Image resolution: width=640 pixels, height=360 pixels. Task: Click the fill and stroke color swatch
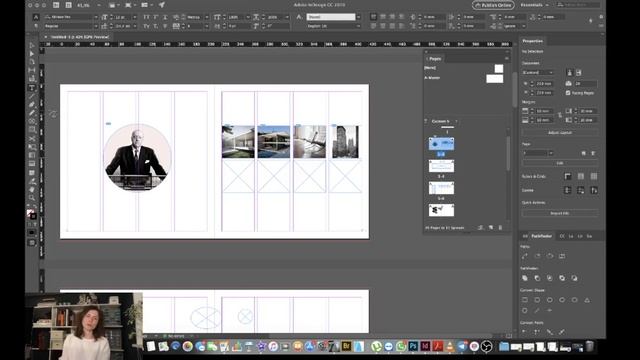pos(31,214)
